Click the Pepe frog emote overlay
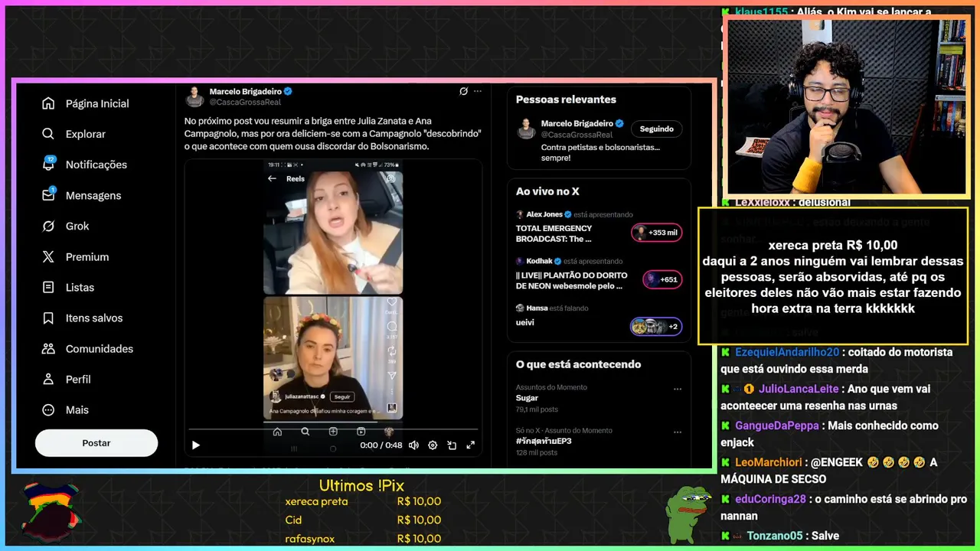 point(688,514)
